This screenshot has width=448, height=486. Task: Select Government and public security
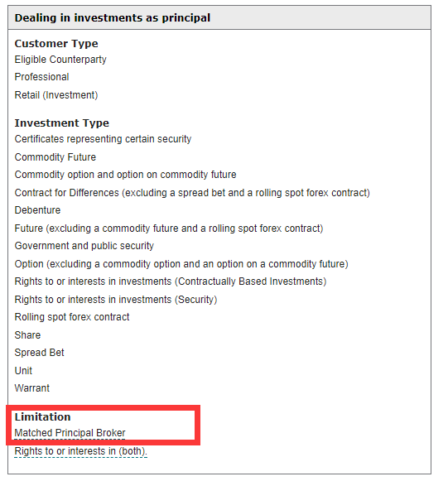tap(84, 246)
